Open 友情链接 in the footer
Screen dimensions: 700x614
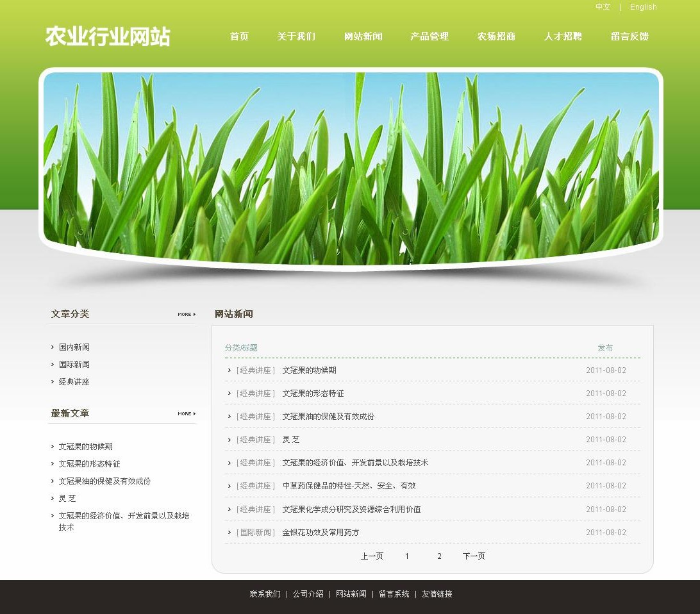point(437,594)
